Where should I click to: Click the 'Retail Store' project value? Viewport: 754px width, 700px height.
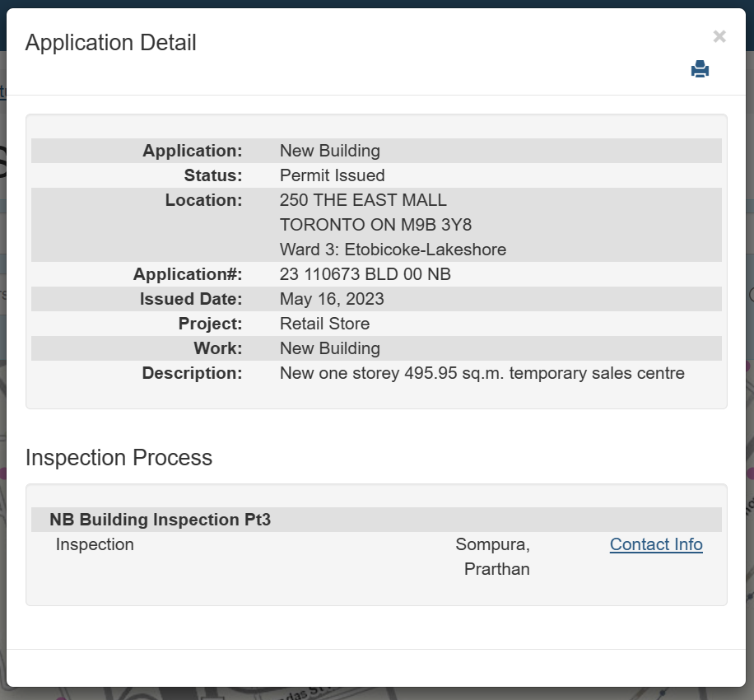click(324, 324)
